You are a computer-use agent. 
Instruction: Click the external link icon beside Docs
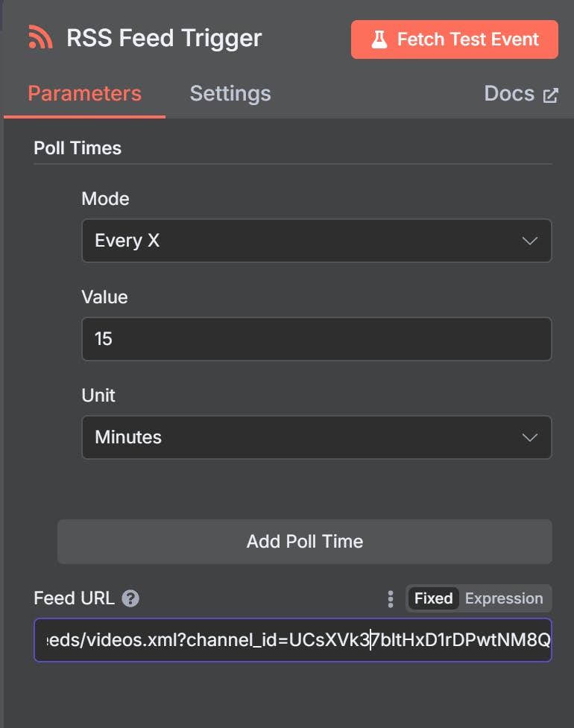[551, 95]
